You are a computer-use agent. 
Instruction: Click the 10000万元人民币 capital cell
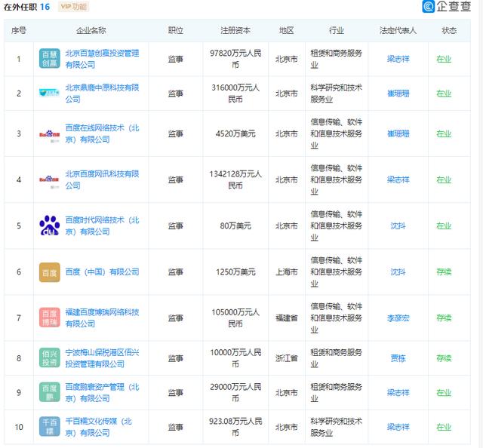pyautogui.click(x=235, y=358)
